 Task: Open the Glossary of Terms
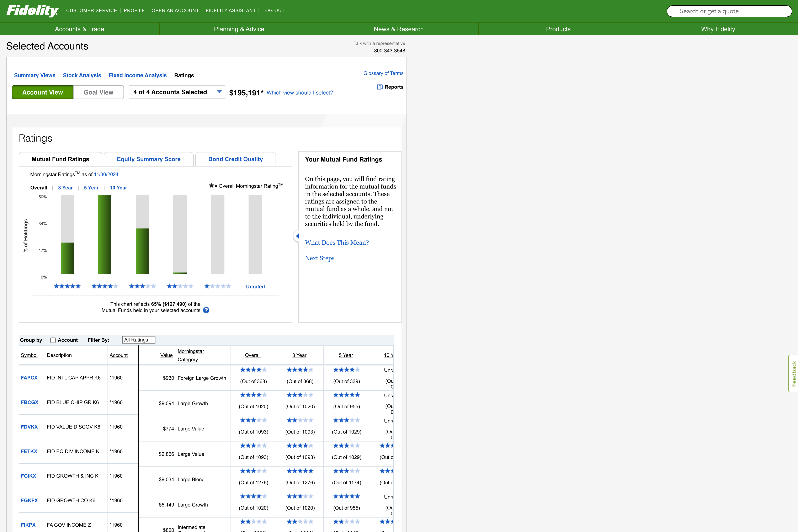[x=383, y=73]
